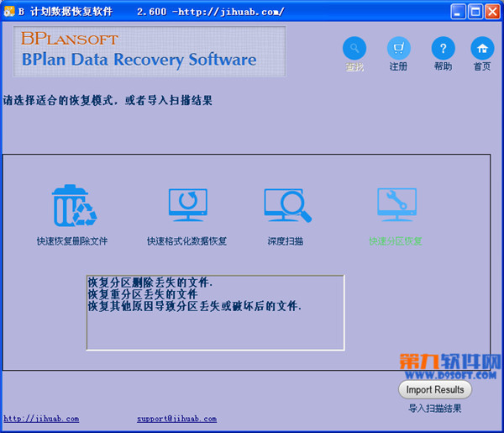Open the register (注册) shopping cart icon
The image size is (504, 433).
click(398, 48)
